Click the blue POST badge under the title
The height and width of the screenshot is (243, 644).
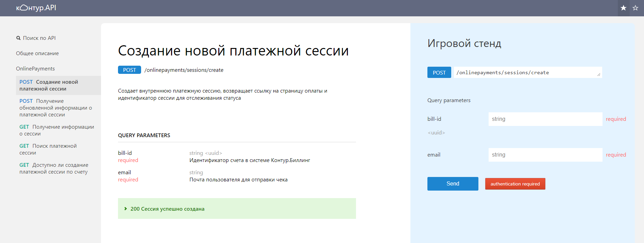[x=130, y=70]
